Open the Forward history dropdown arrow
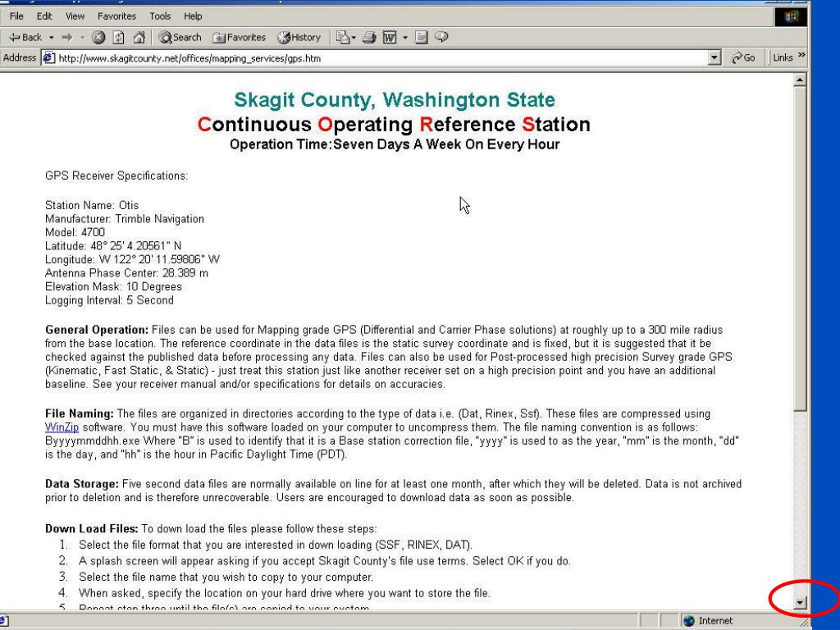Viewport: 840px width, 630px height. click(x=83, y=37)
